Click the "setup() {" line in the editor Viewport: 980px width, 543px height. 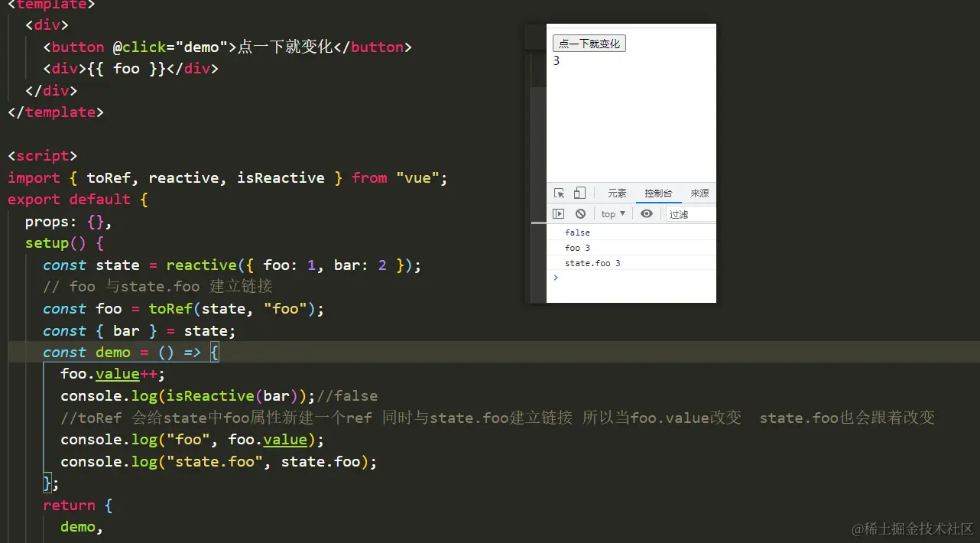pyautogui.click(x=64, y=243)
